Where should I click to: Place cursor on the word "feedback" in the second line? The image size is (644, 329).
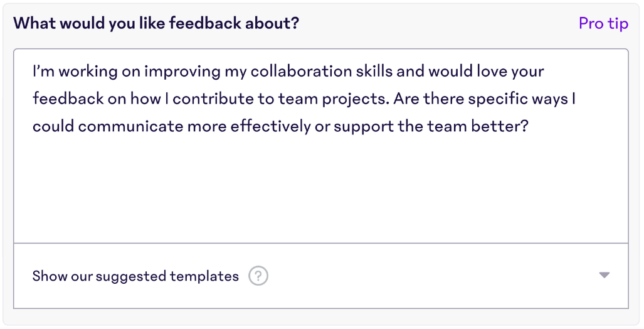[x=68, y=99]
